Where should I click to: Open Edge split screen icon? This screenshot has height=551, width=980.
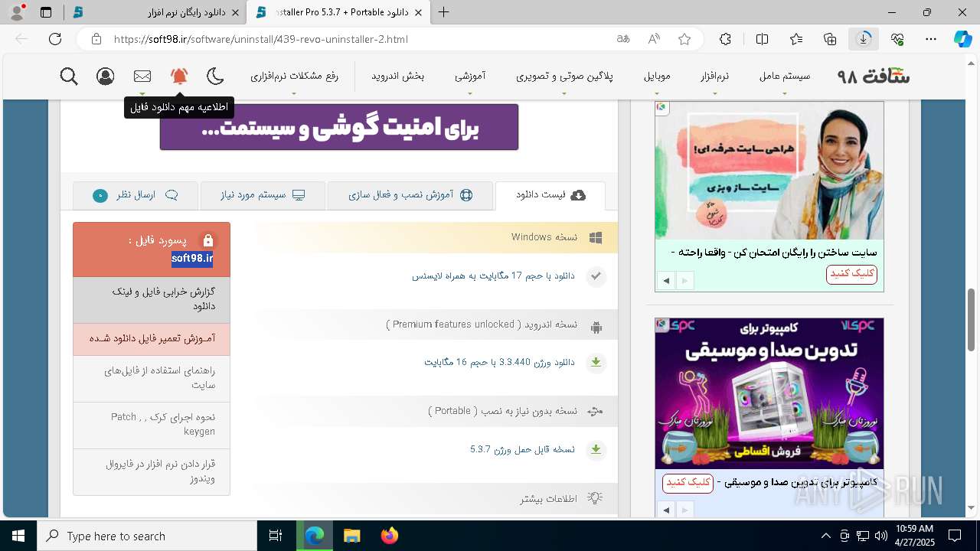coord(762,39)
